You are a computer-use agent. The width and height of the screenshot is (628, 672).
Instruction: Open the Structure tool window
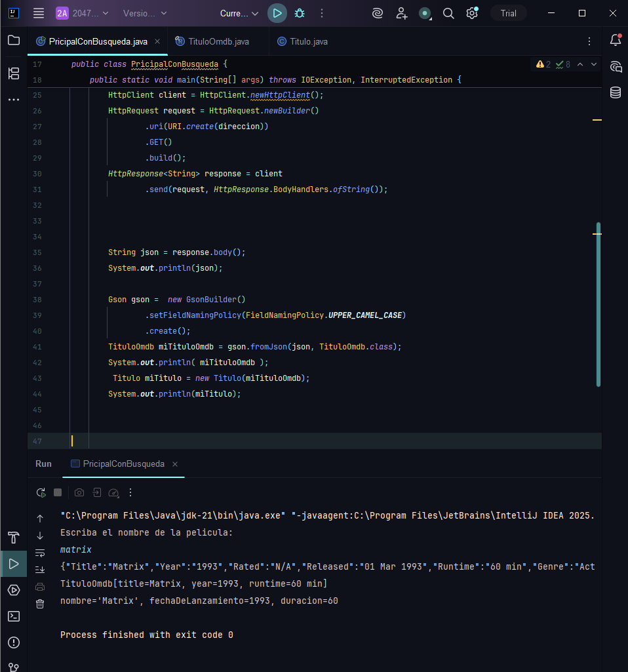click(14, 73)
